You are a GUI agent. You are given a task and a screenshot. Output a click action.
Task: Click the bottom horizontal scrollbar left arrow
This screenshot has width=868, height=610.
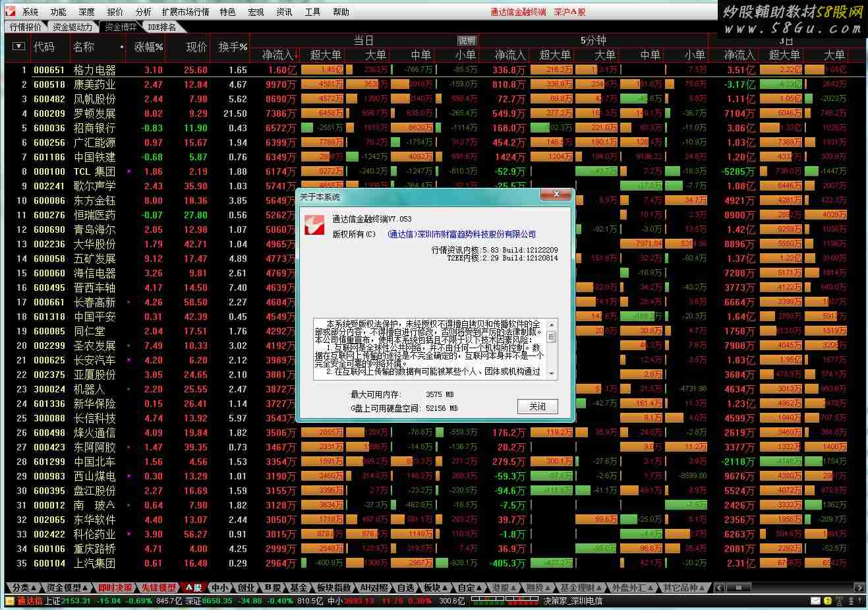point(719,588)
